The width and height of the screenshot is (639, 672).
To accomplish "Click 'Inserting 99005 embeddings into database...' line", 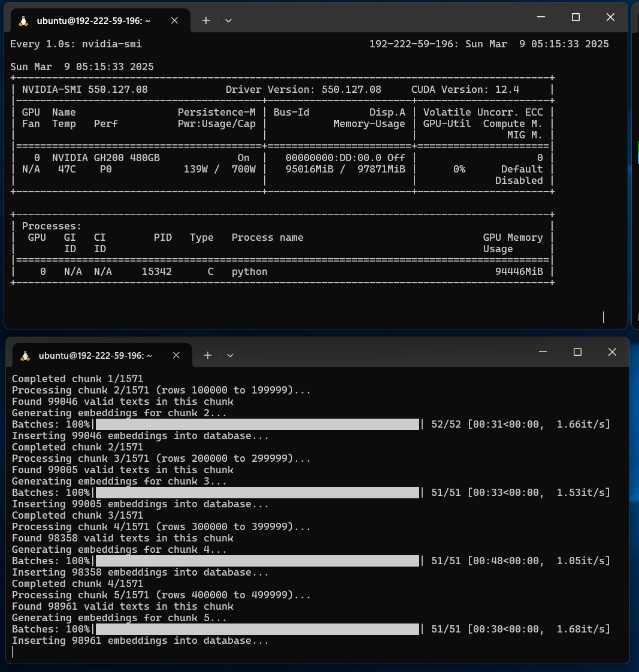I will click(140, 504).
